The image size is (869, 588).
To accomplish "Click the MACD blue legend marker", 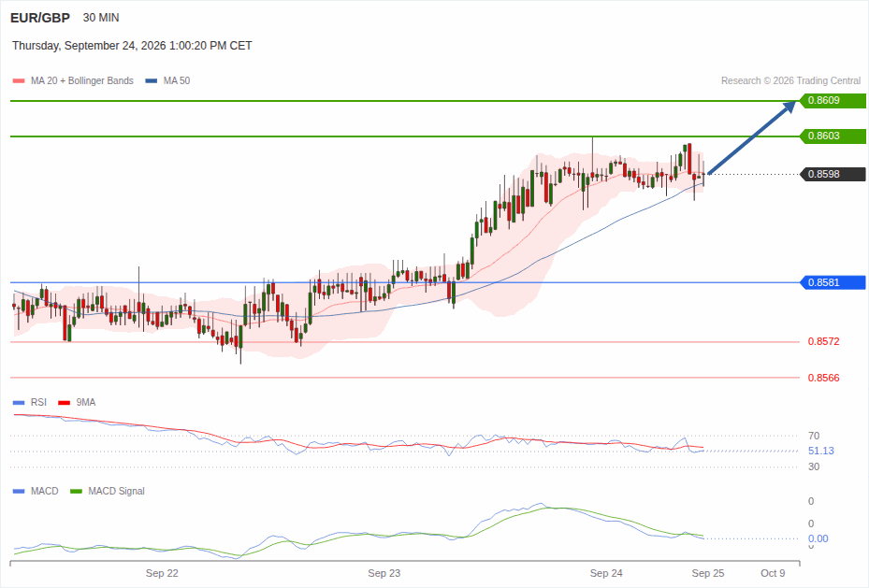I will coord(19,491).
